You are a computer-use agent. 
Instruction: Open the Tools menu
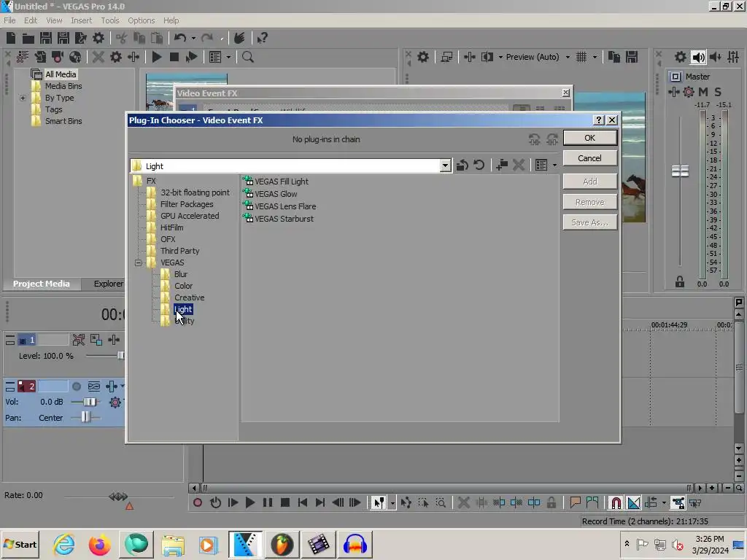[110, 20]
